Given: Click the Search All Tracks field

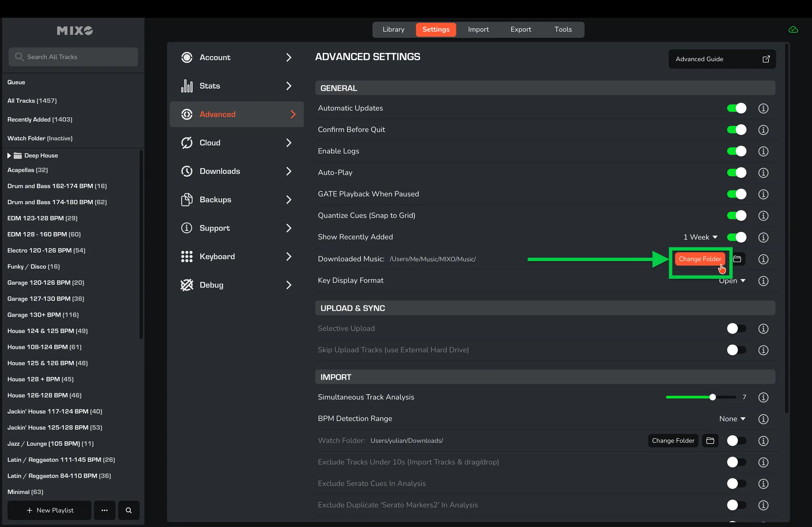Looking at the screenshot, I should coord(73,57).
